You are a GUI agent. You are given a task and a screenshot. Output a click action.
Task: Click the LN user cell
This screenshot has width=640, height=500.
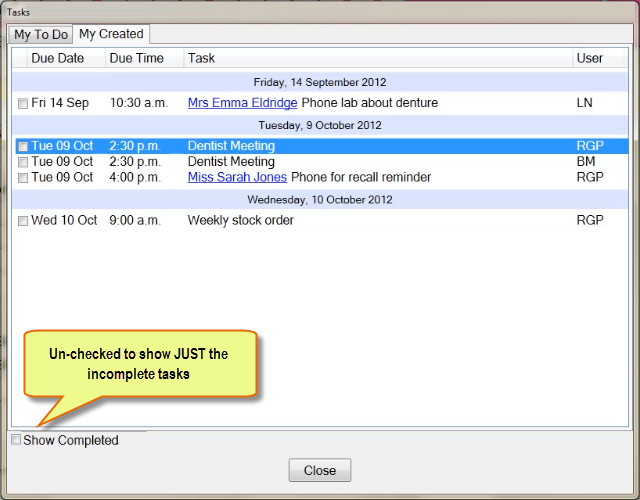pos(584,103)
